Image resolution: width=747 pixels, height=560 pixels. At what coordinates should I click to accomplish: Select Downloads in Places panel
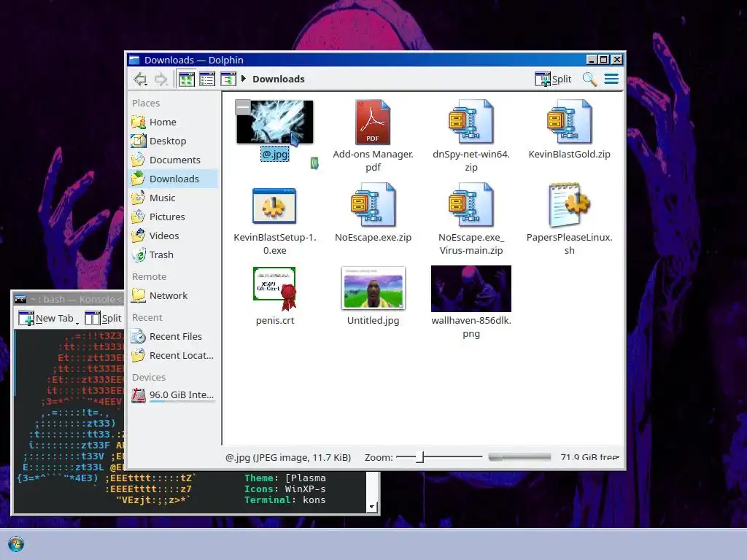point(174,179)
